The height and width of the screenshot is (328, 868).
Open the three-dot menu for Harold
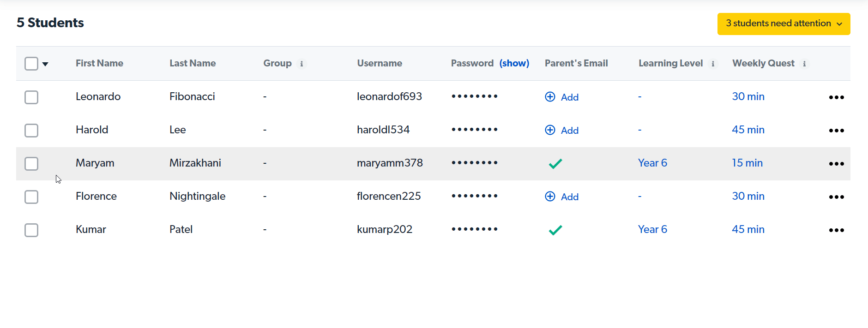[x=836, y=131]
